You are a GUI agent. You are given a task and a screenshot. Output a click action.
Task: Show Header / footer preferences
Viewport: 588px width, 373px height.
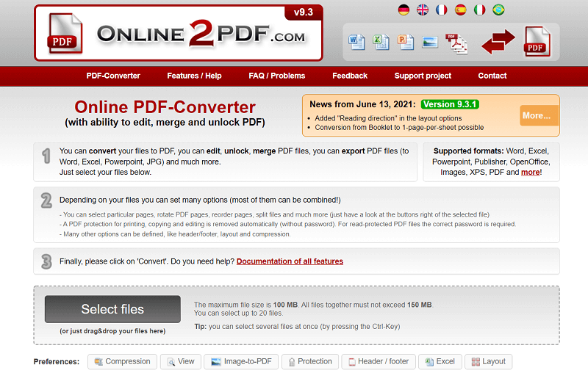380,361
